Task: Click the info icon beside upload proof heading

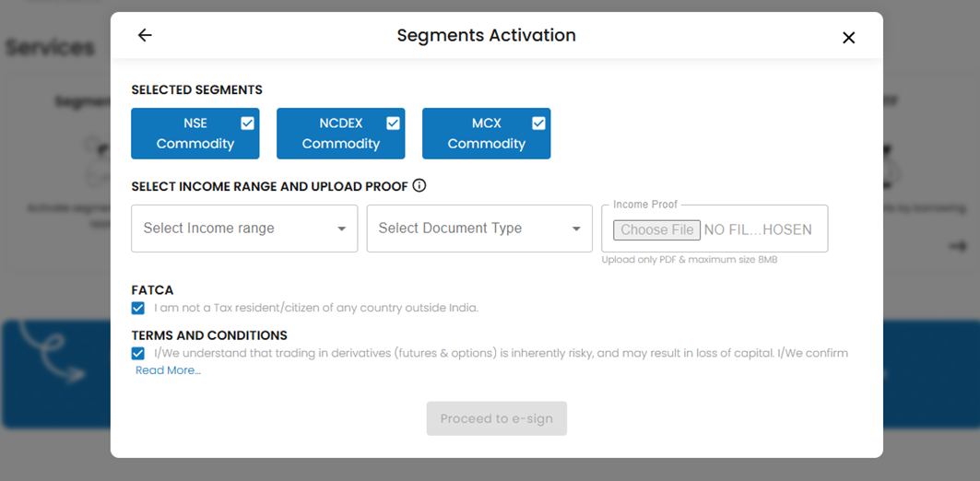Action: (419, 186)
